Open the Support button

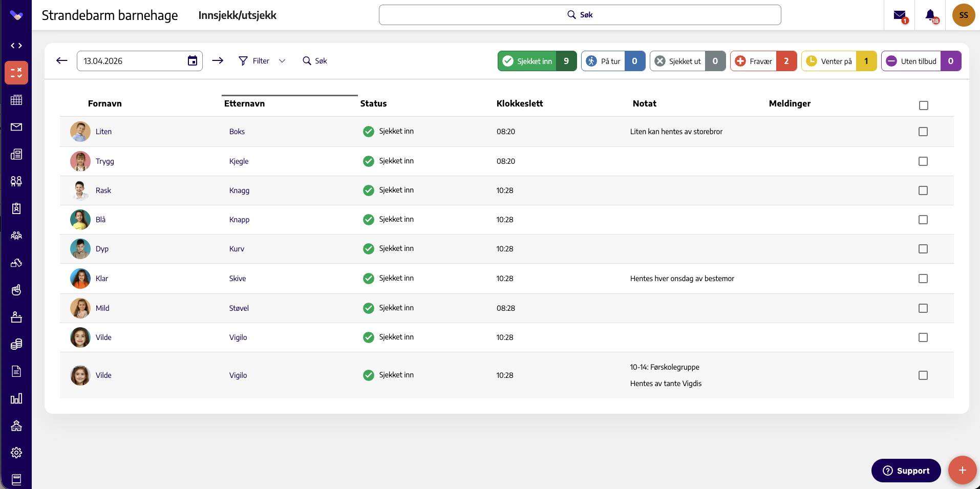[x=906, y=471]
